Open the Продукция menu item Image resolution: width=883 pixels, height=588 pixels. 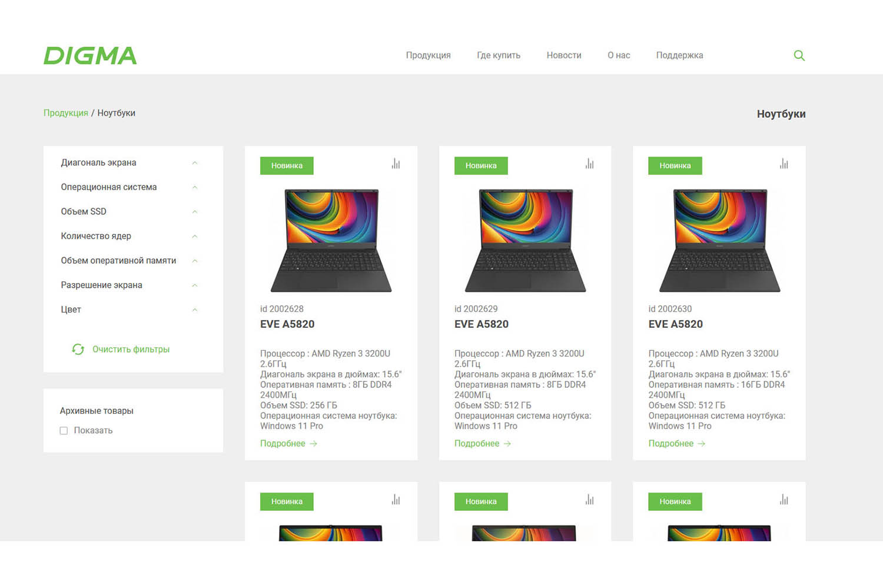428,55
